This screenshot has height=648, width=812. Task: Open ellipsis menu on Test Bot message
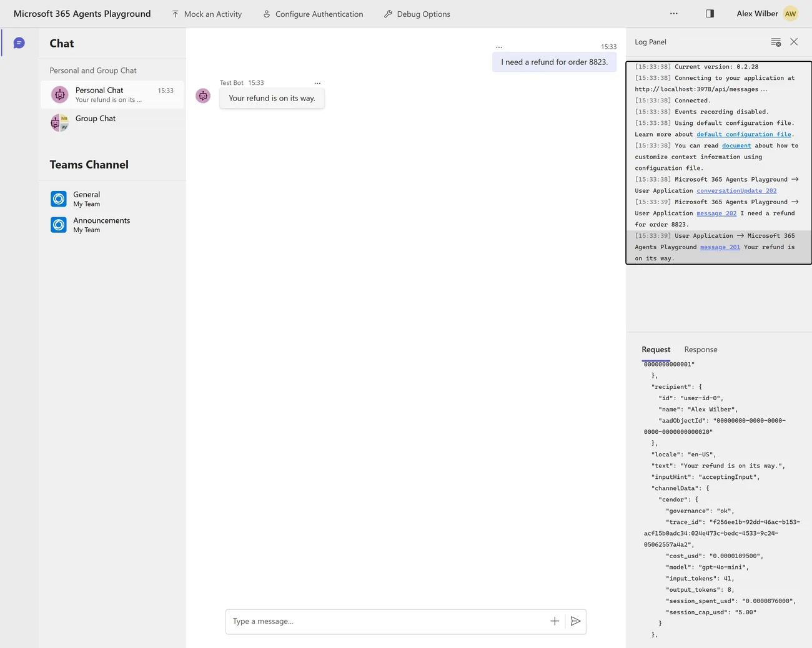point(317,83)
